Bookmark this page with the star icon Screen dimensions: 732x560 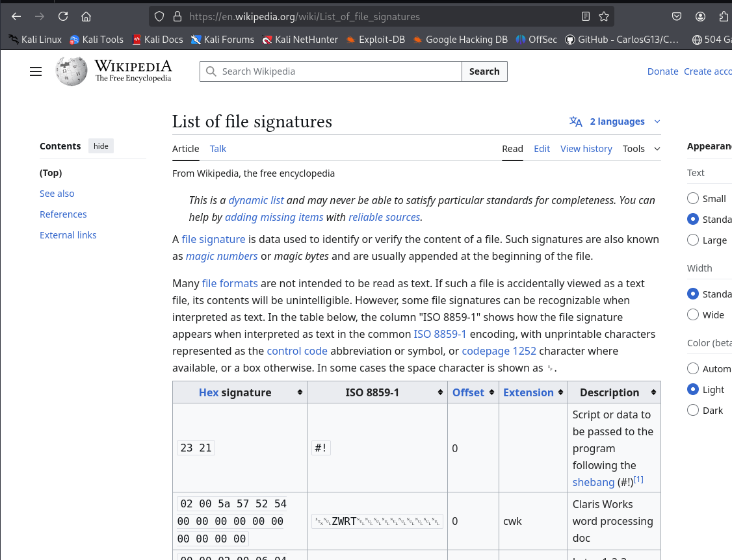(x=604, y=17)
